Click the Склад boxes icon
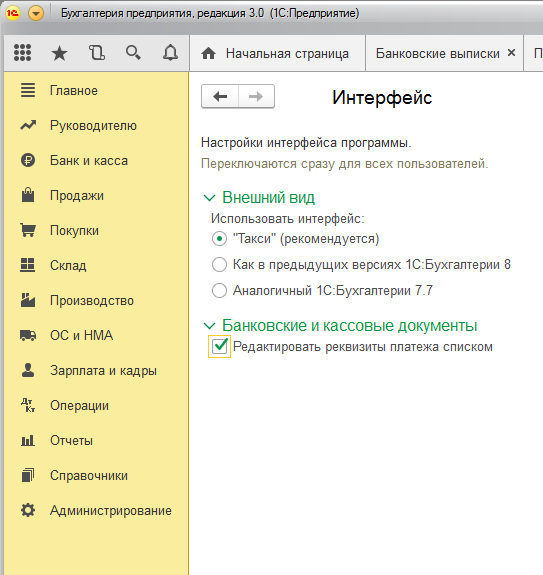 (x=27, y=265)
